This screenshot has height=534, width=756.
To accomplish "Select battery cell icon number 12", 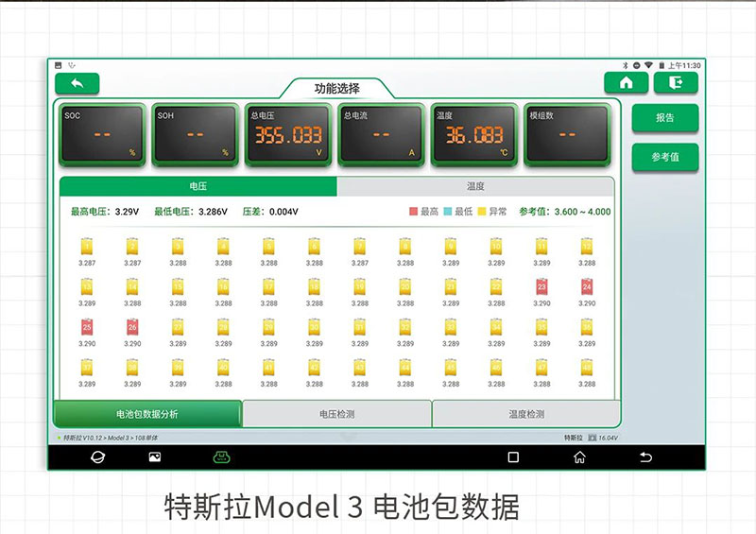I will click(x=587, y=247).
